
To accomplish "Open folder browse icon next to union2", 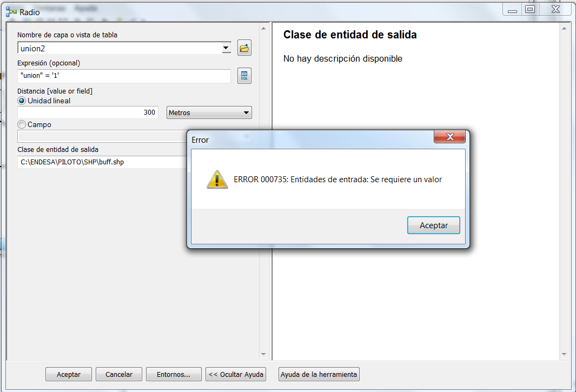I will (x=244, y=48).
